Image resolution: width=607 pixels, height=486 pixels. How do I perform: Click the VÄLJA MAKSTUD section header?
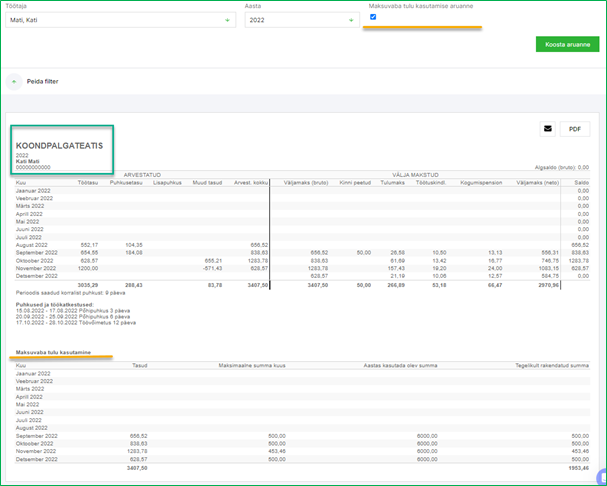point(415,175)
